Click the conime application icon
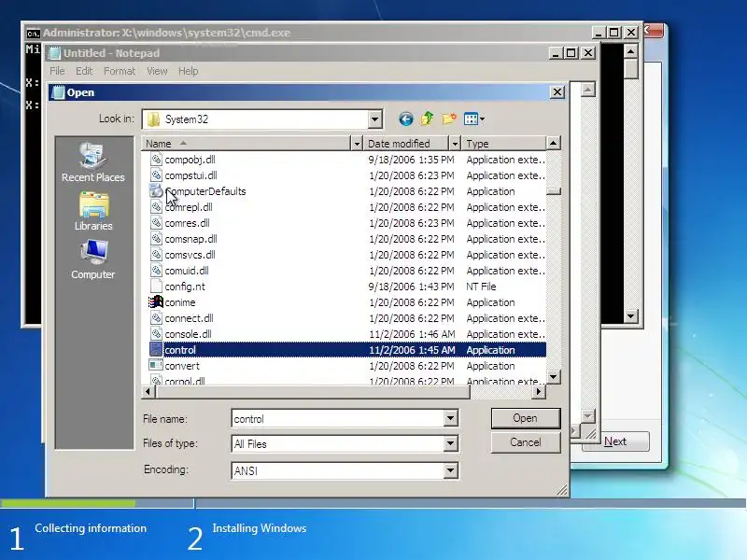The image size is (747, 560). coord(156,301)
